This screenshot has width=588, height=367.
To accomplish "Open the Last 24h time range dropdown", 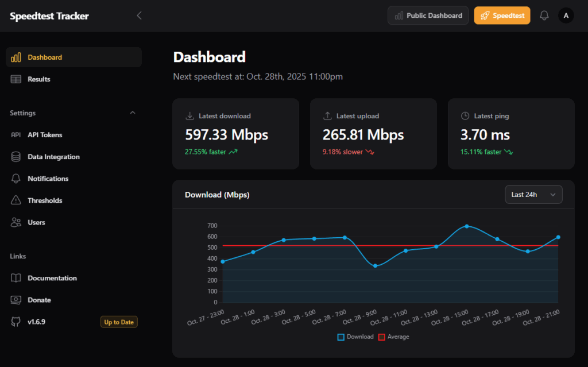I will pos(533,195).
